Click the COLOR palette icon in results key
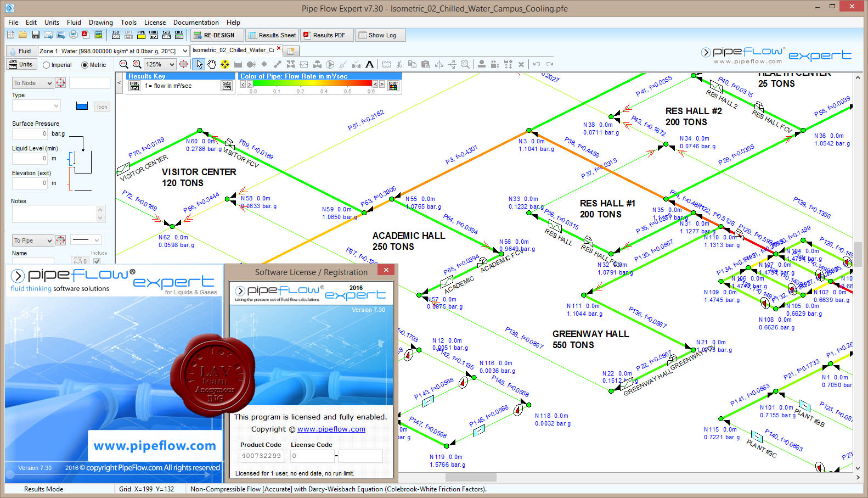Screen dimensions: 868x498 point(393,86)
